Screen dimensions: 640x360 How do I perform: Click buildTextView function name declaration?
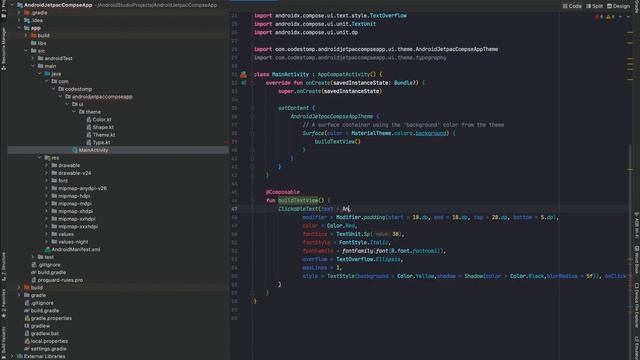298,200
